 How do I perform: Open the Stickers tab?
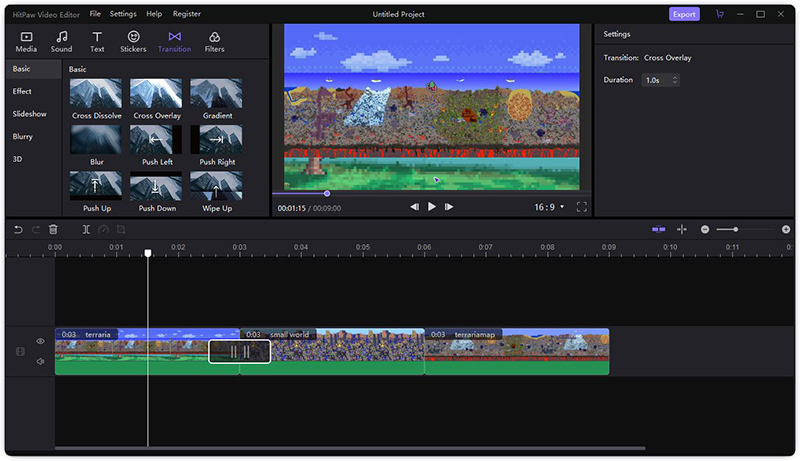[133, 42]
